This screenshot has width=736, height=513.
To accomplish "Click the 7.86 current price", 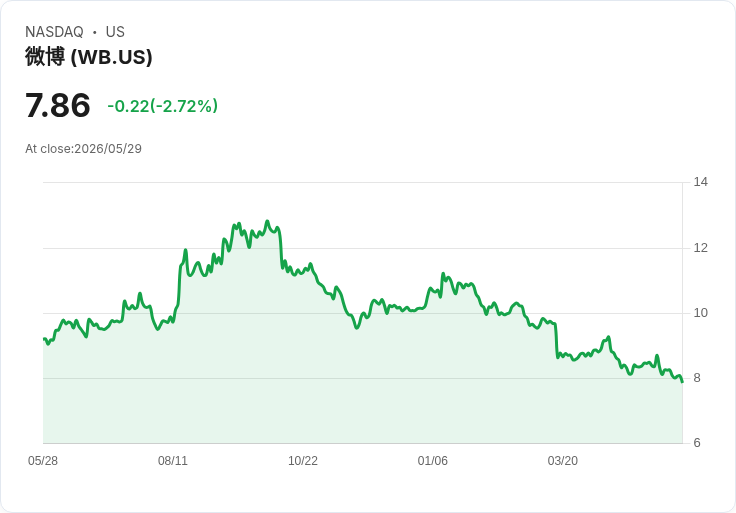I will pos(57,105).
